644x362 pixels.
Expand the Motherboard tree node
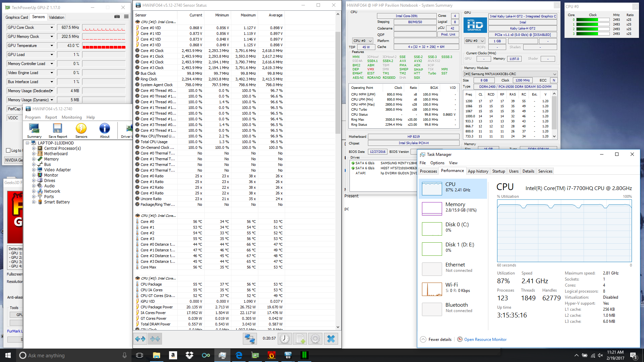coord(34,154)
